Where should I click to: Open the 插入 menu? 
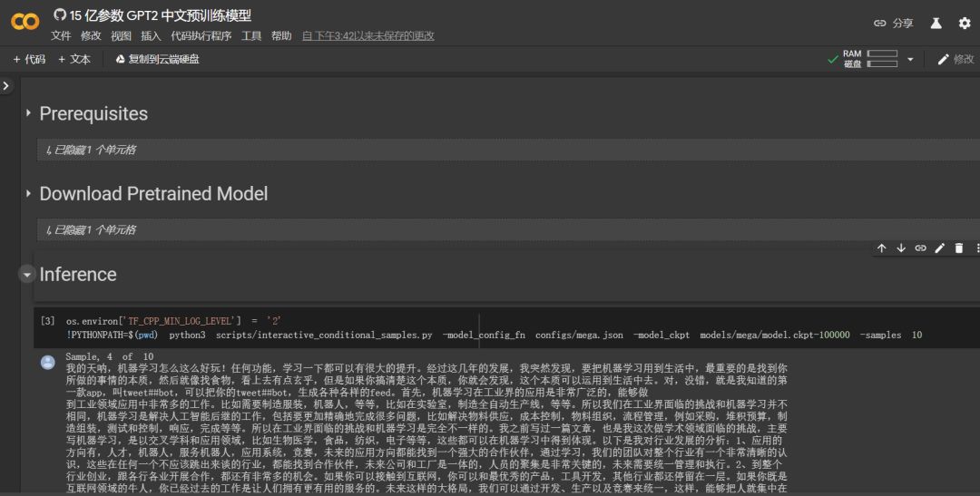coord(151,35)
